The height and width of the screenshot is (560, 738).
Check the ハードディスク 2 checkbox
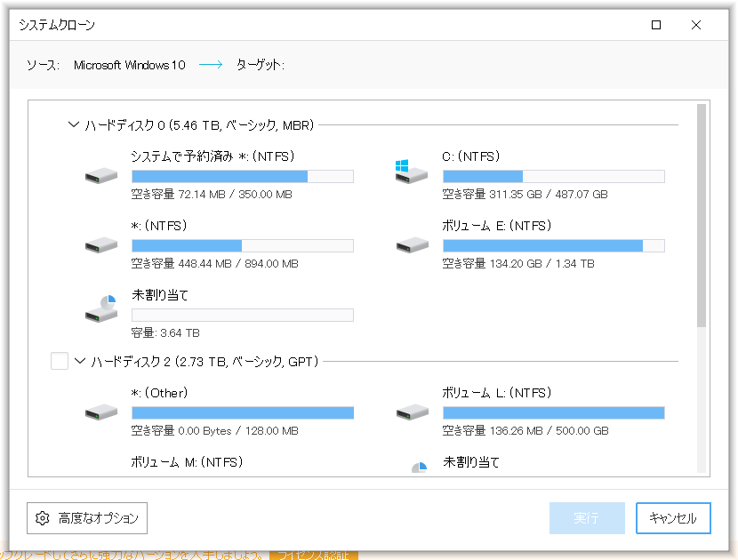pyautogui.click(x=59, y=361)
